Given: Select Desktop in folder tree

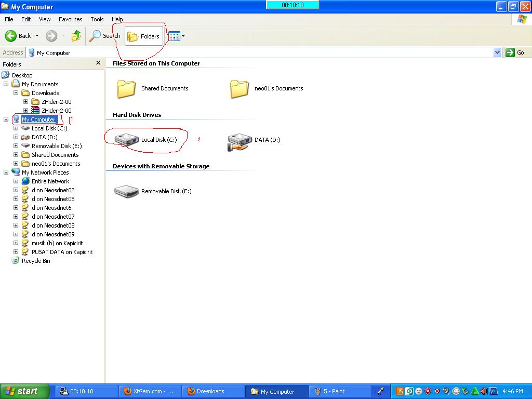Looking at the screenshot, I should point(22,75).
